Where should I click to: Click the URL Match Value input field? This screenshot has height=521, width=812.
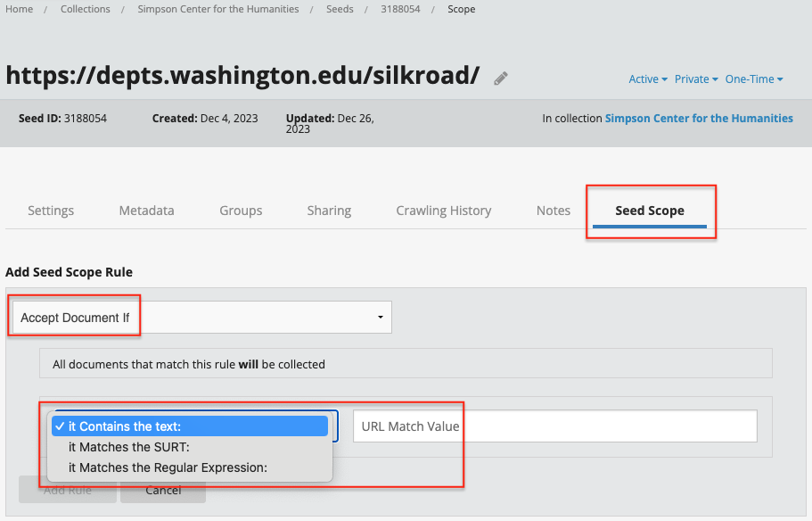click(555, 426)
